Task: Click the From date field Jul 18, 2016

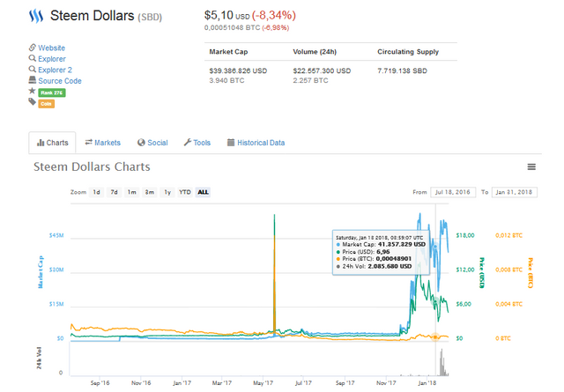Action: pyautogui.click(x=453, y=192)
